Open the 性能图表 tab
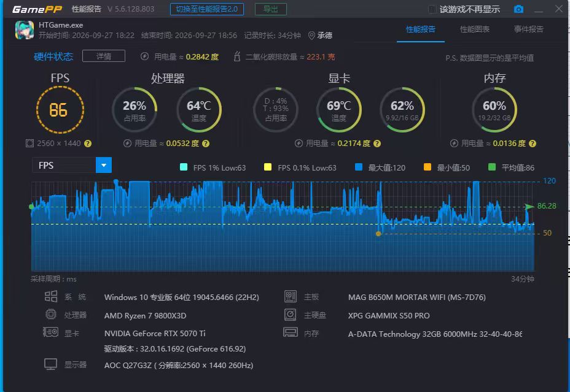Viewport: 570px width, 392px height. [475, 29]
